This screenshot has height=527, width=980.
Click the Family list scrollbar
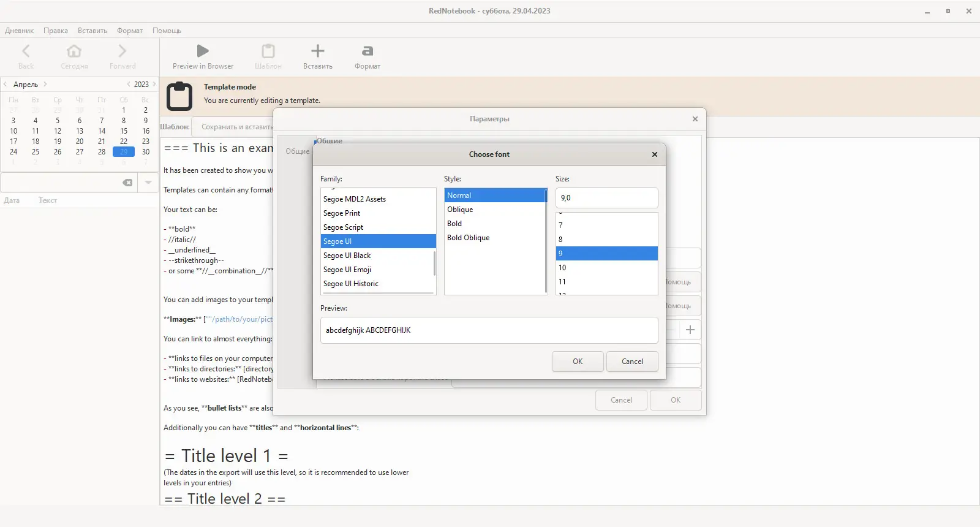point(434,263)
